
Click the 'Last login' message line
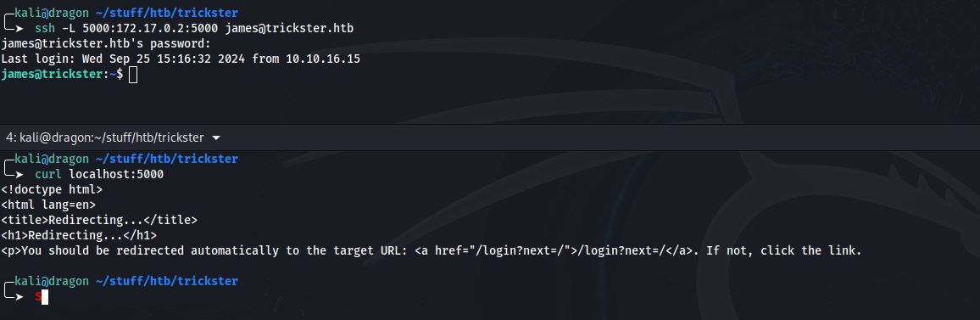tap(181, 59)
